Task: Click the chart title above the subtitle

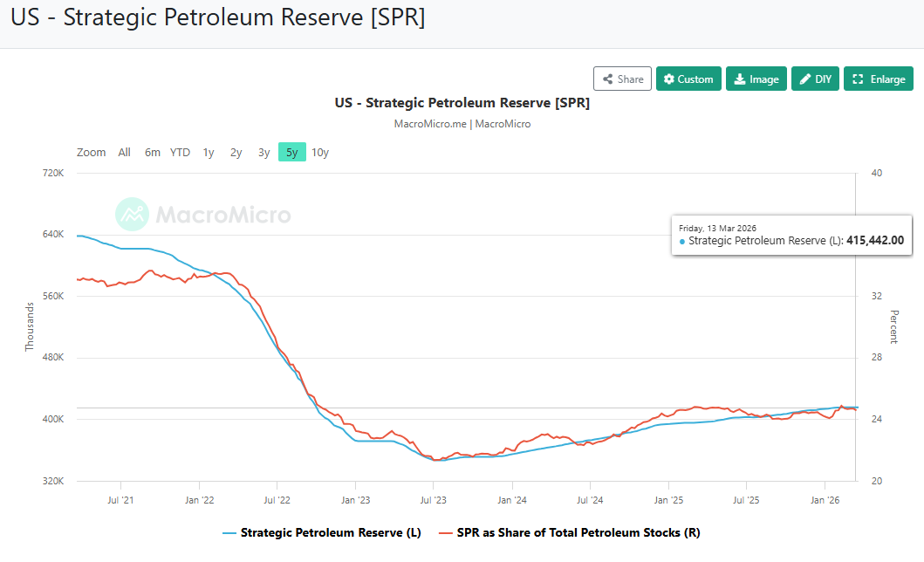Action: coord(462,102)
